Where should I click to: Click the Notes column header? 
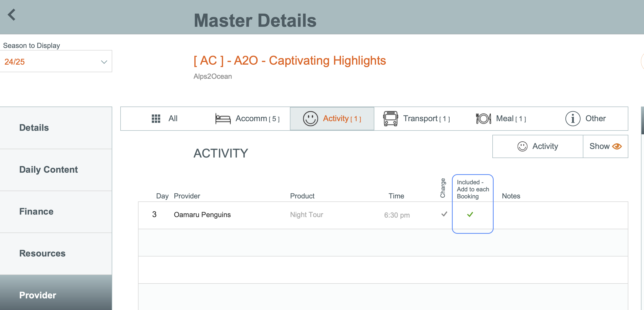[511, 196]
